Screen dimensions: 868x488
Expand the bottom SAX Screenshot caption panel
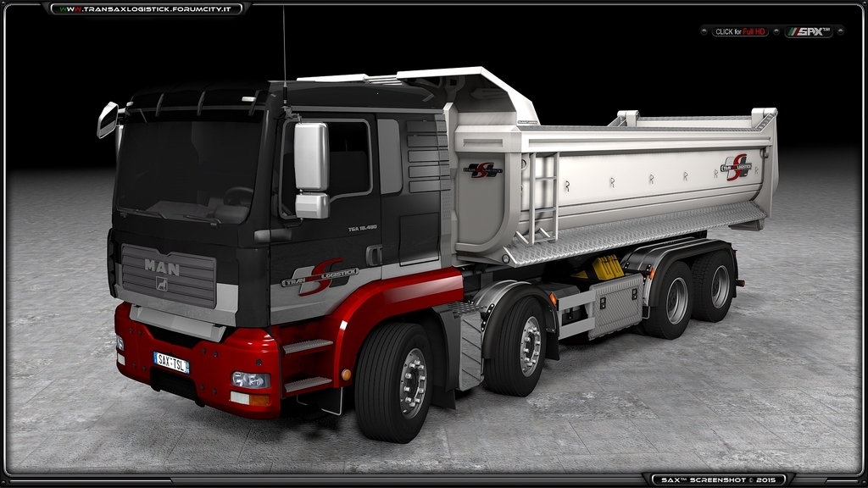click(x=719, y=479)
